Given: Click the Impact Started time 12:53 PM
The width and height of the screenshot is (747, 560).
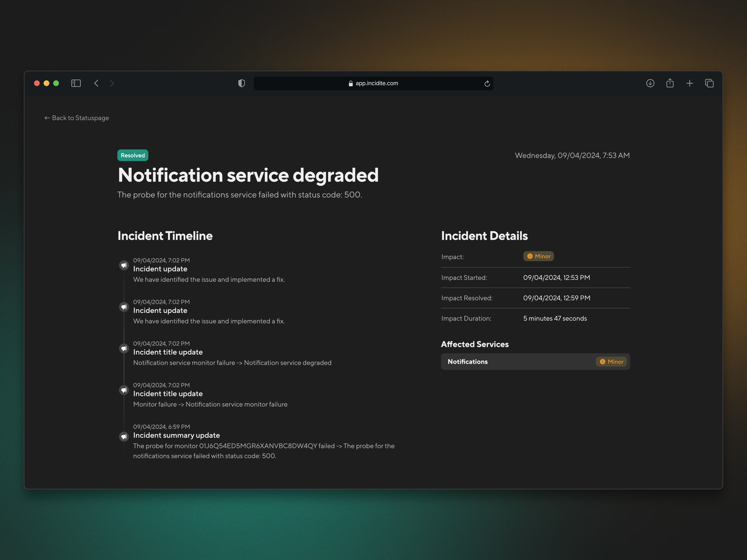Looking at the screenshot, I should point(557,277).
